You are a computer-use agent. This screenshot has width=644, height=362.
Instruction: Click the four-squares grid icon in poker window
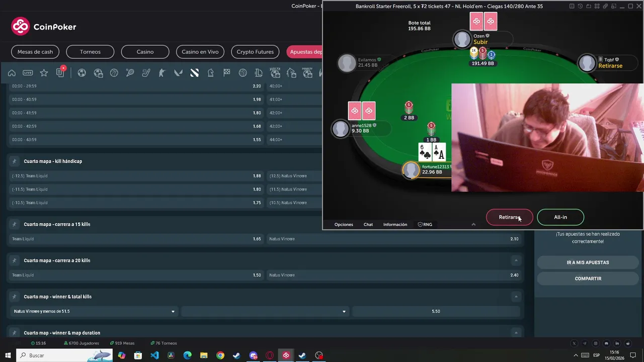point(597,6)
